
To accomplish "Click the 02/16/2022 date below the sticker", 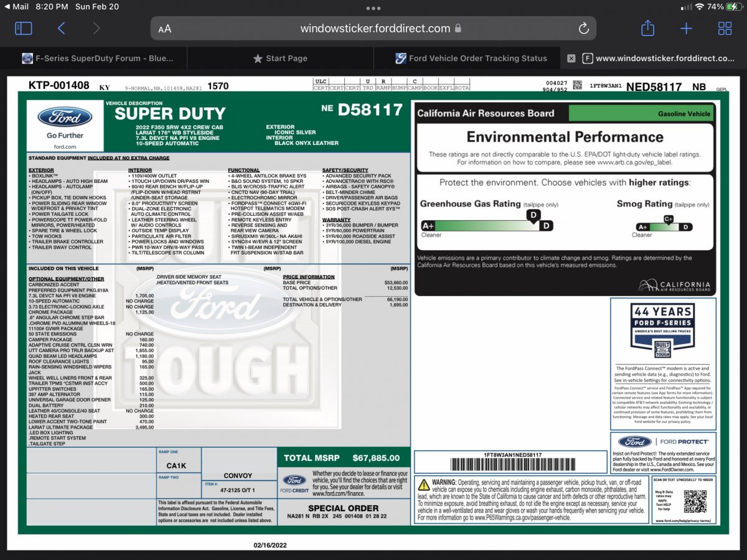I will point(270,544).
